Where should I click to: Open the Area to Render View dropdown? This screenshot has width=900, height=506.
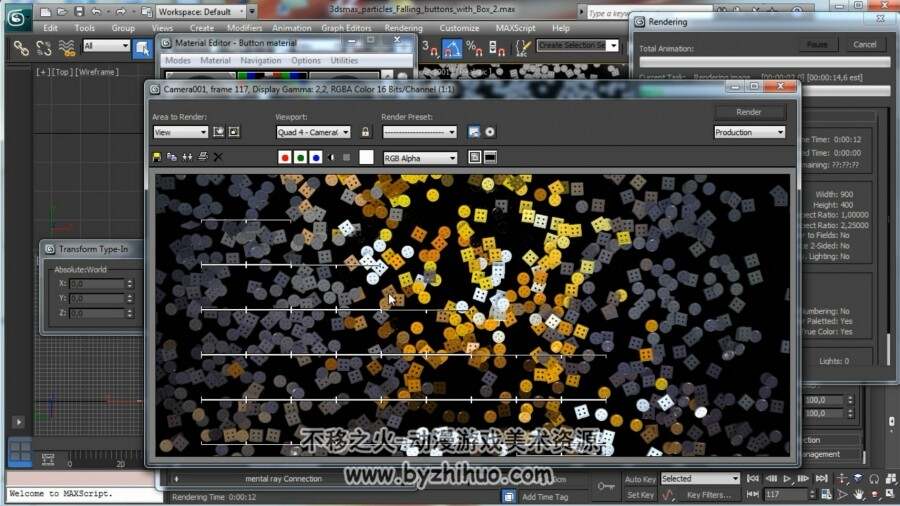click(180, 132)
